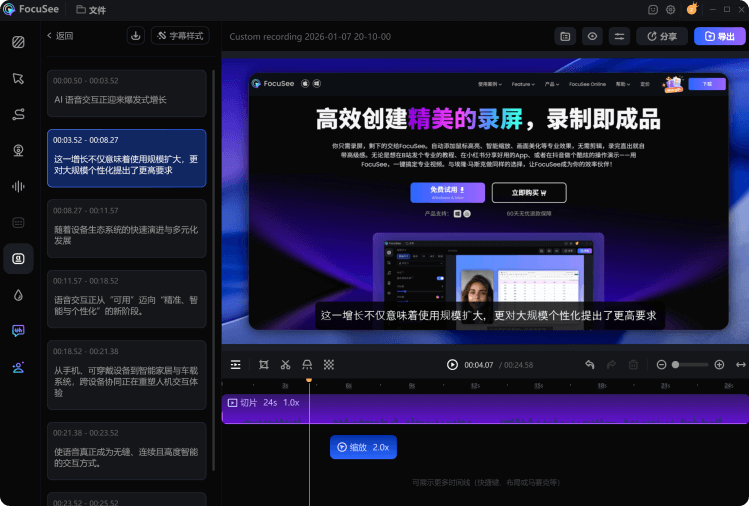The width and height of the screenshot is (749, 506).
Task: Open the keyboard shortcut sidebar icon
Action: pyautogui.click(x=18, y=223)
